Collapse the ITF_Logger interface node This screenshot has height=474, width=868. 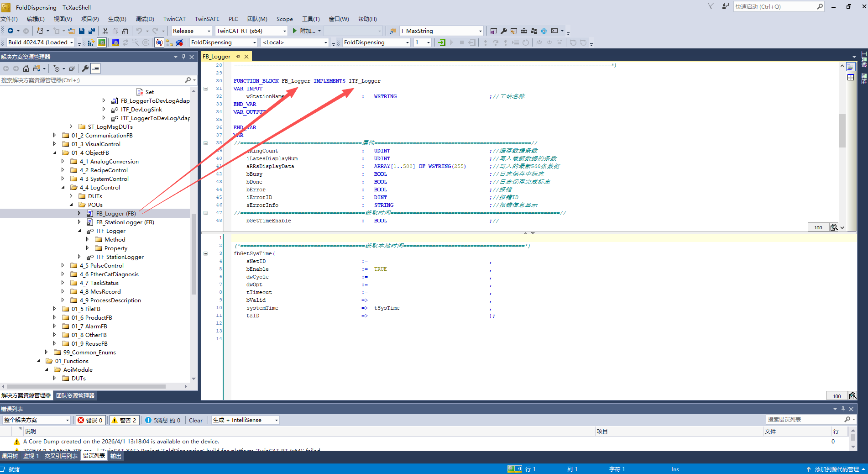click(x=79, y=231)
